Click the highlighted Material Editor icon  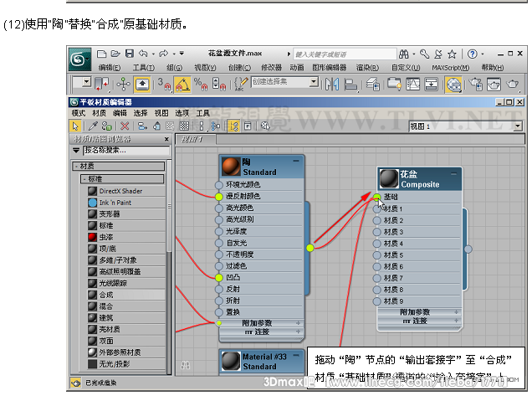453,85
